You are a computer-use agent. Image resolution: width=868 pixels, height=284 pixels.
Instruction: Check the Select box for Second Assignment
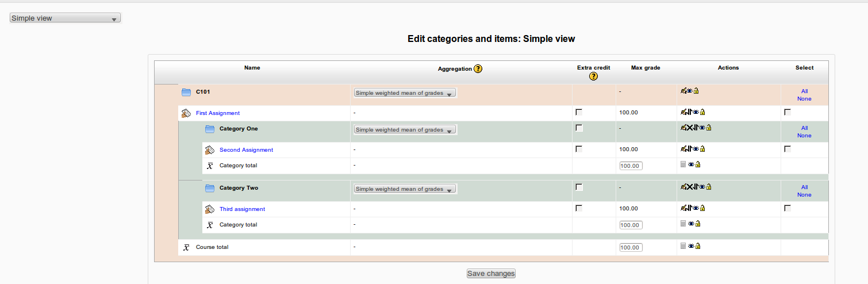pyautogui.click(x=788, y=149)
